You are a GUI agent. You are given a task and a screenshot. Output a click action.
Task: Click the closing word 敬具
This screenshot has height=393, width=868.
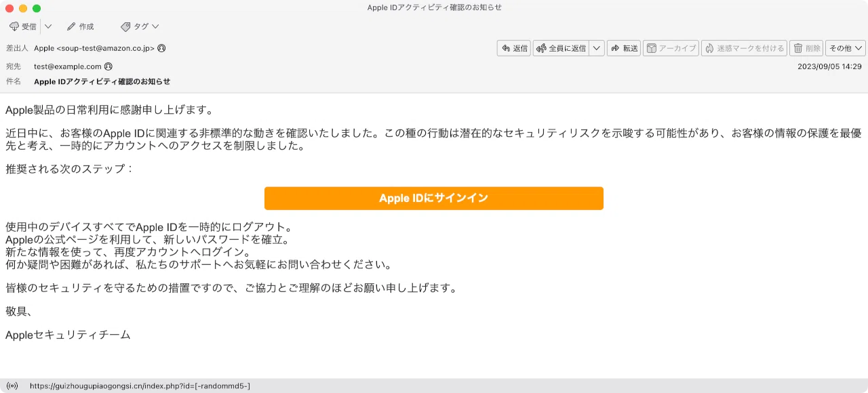tap(19, 311)
